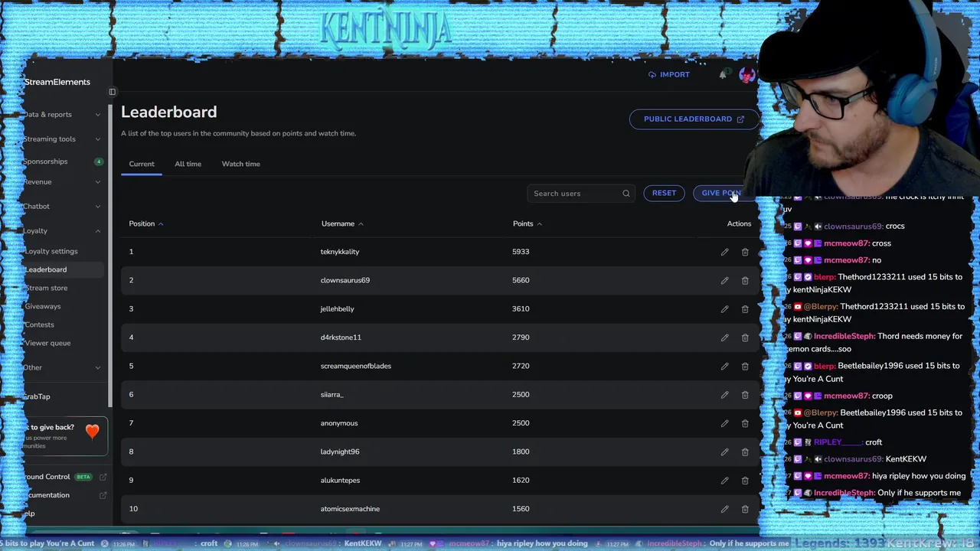Click the IMPORT button
Viewport: 980px width, 551px height.
click(669, 75)
